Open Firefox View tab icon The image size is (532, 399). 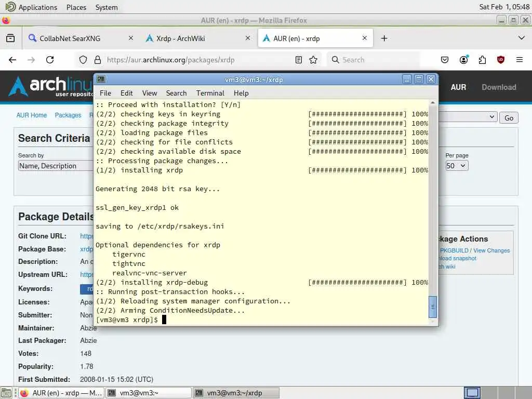10,38
